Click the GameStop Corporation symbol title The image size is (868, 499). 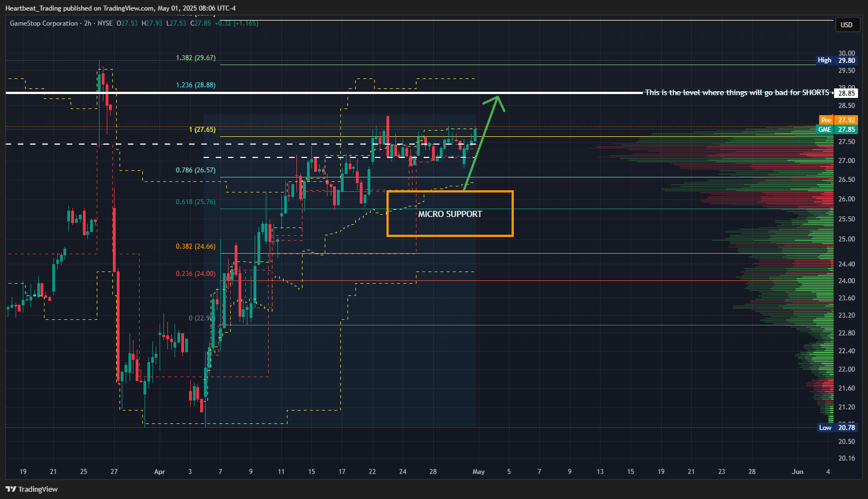(44, 23)
